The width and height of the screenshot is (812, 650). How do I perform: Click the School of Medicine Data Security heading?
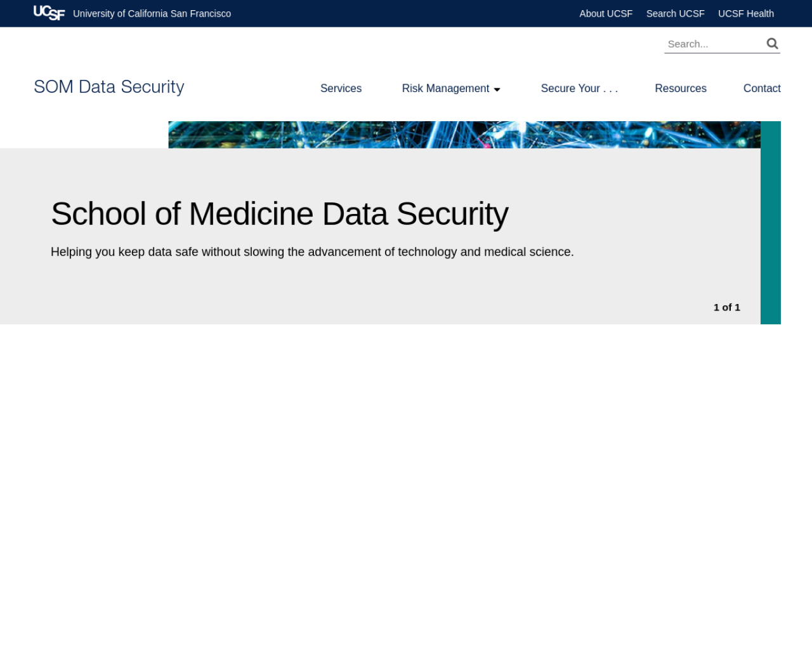pos(279,213)
